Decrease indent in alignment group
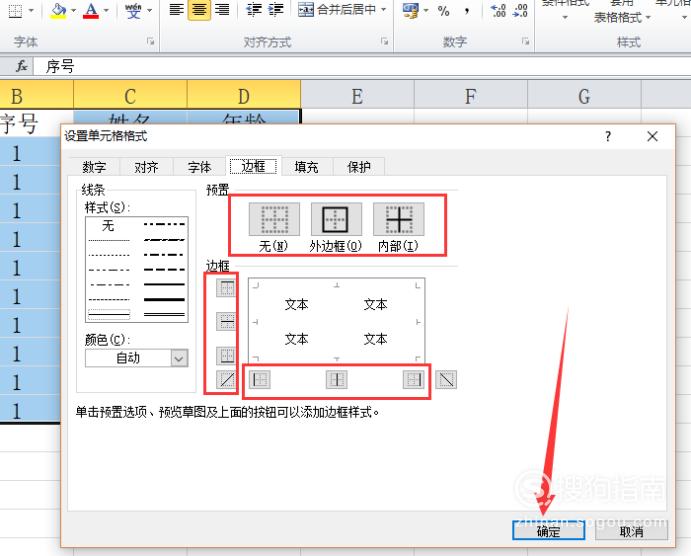This screenshot has width=691, height=556. click(253, 10)
